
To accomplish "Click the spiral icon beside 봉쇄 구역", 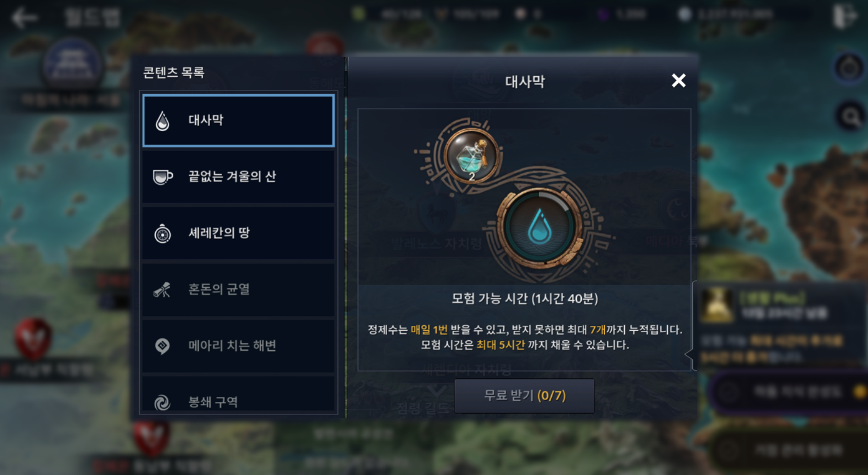I will 163,403.
